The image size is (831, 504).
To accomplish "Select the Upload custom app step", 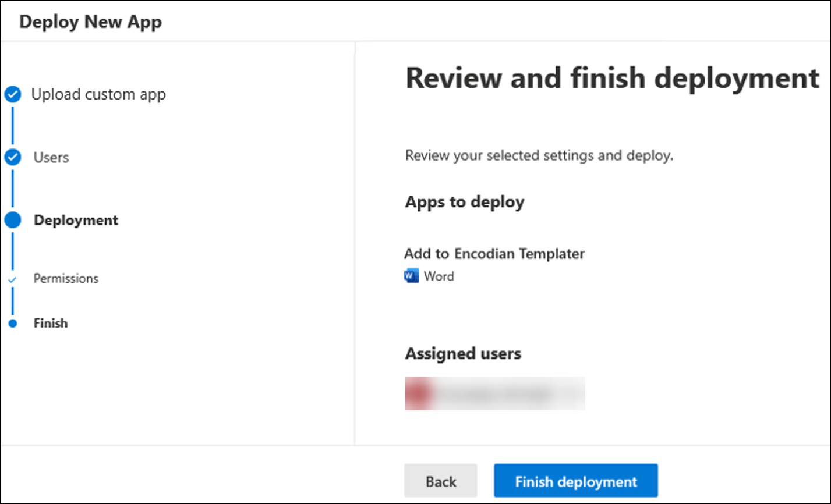I will (98, 94).
